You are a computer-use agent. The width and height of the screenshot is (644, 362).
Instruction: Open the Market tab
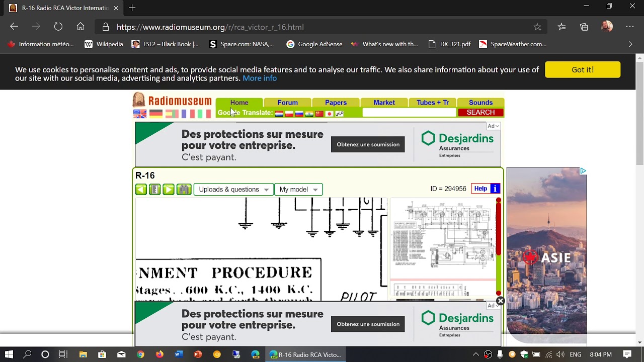(x=384, y=103)
